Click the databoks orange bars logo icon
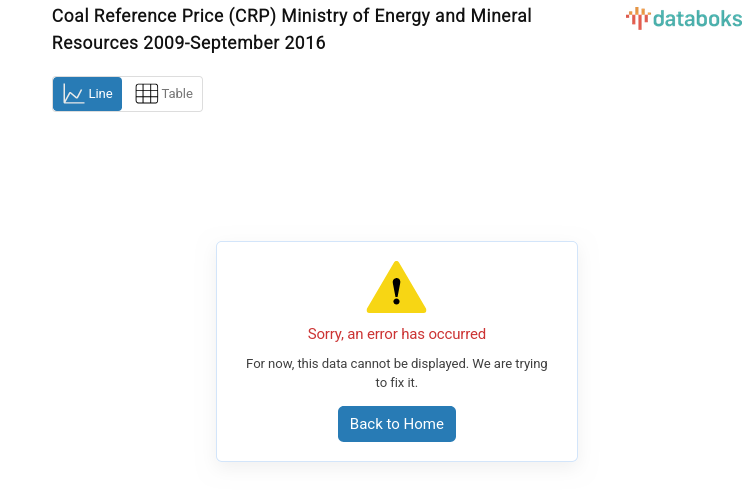Viewport: 753px width, 498px height. tap(638, 18)
